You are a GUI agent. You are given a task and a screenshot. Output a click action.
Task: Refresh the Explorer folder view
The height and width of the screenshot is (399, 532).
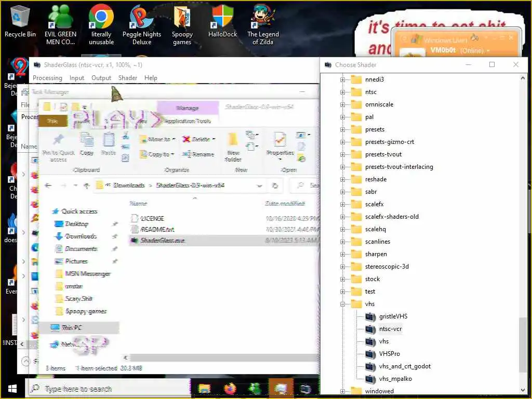(x=275, y=185)
